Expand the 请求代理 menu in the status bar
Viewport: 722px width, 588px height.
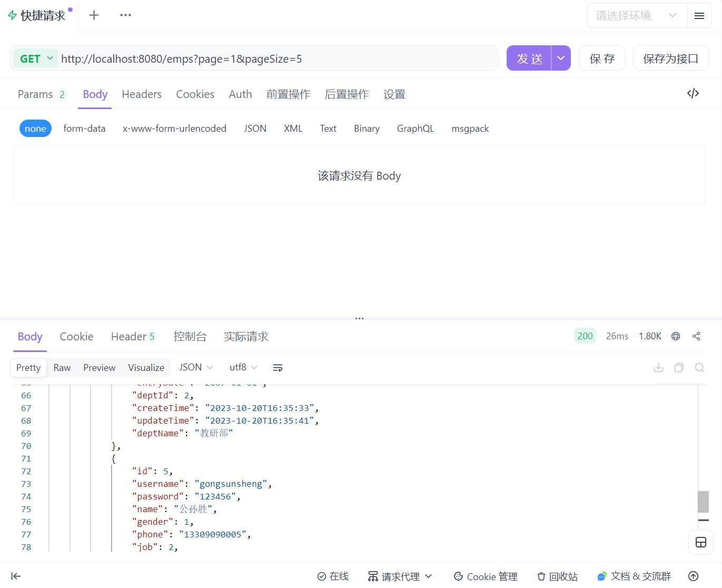point(428,576)
